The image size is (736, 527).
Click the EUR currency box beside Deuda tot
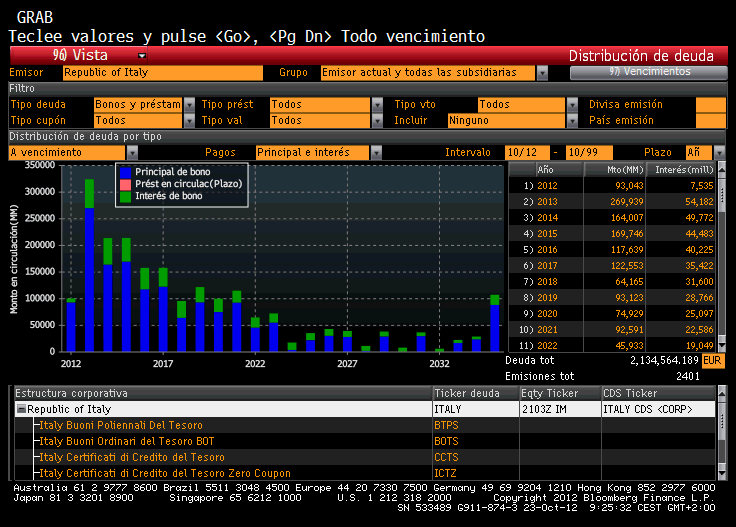(712, 360)
